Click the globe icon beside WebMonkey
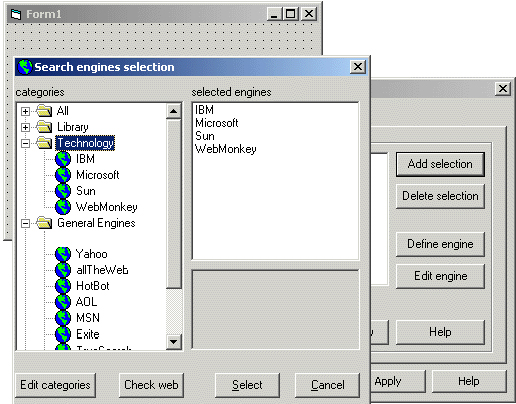Screen dimensions: 516x404 coord(63,207)
